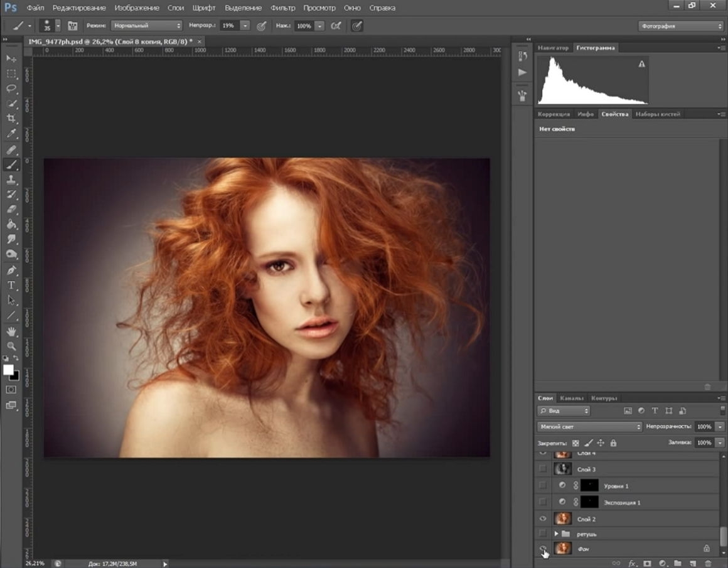This screenshot has height=568, width=728.
Task: Select the Smudge tool
Action: click(x=11, y=239)
